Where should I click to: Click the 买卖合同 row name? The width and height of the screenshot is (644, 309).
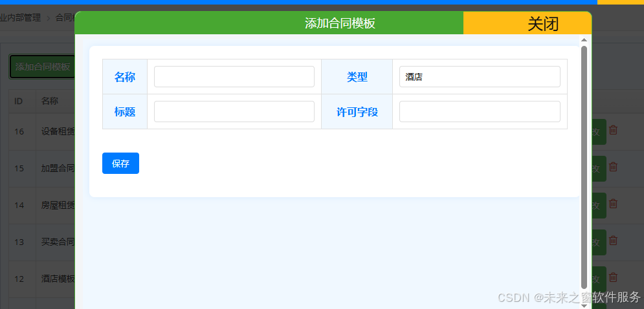tap(58, 242)
